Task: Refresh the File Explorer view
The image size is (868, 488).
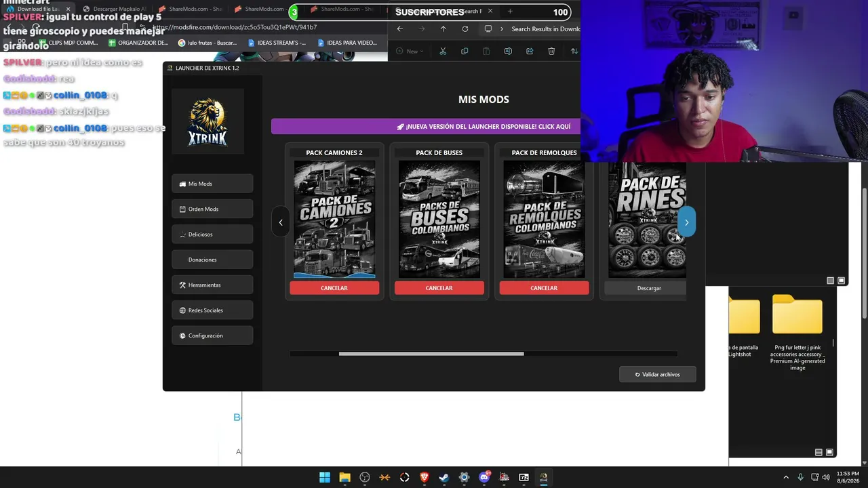Action: coord(465,29)
